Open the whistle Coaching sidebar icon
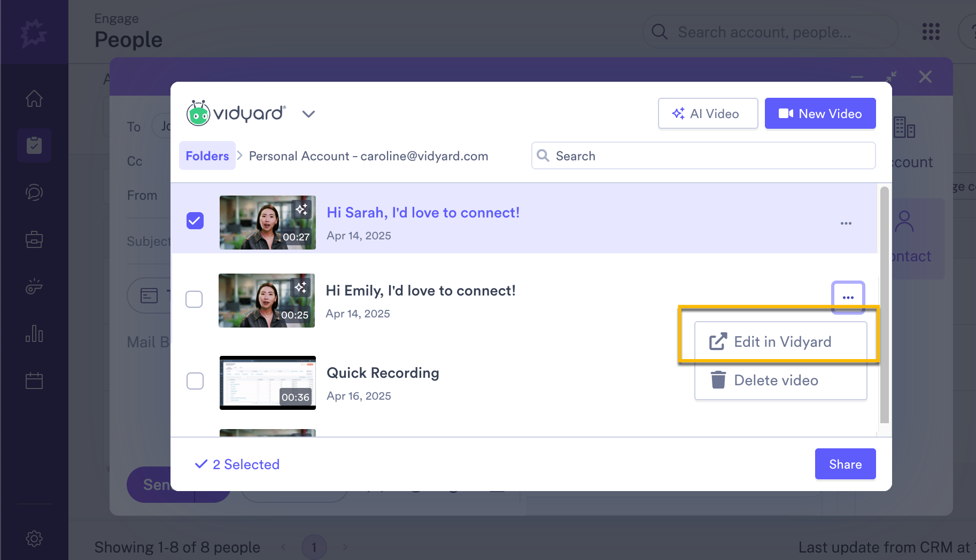The height and width of the screenshot is (560, 976). tap(34, 286)
